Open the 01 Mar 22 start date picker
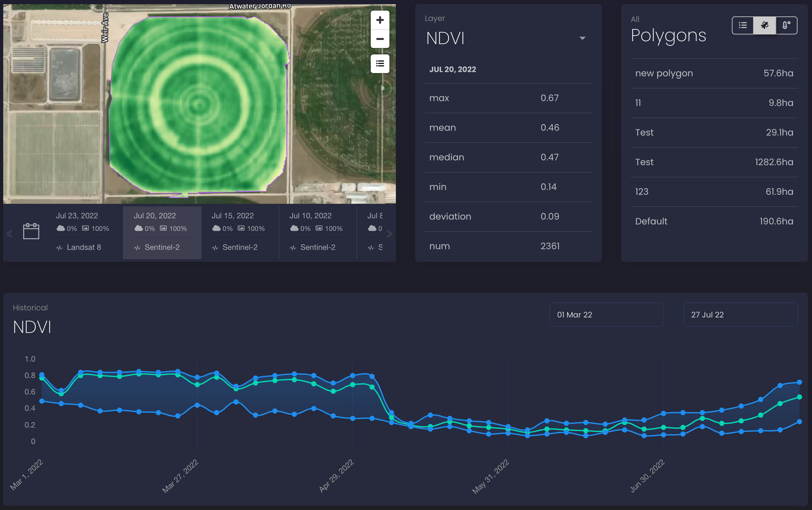This screenshot has height=510, width=812. pos(606,314)
